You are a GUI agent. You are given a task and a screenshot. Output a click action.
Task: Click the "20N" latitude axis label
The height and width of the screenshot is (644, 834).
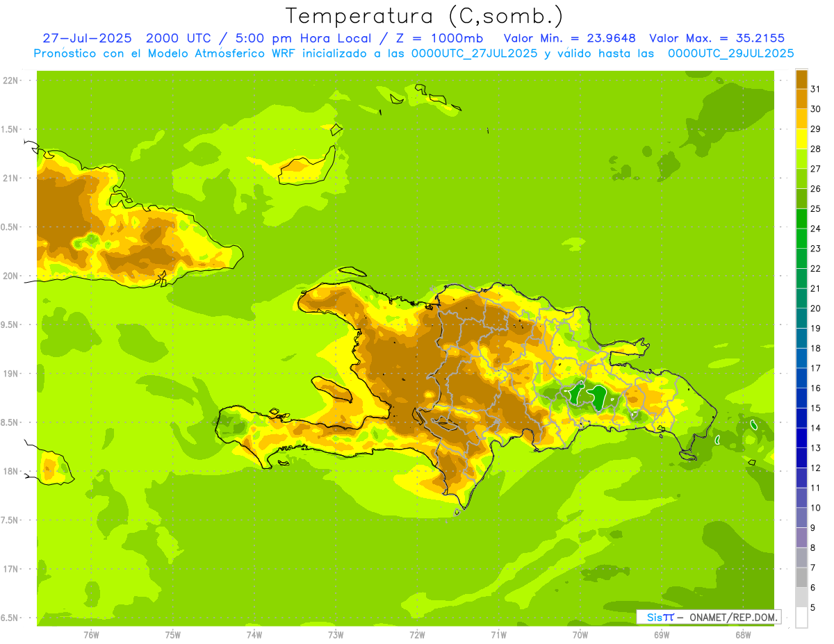pyautogui.click(x=11, y=276)
